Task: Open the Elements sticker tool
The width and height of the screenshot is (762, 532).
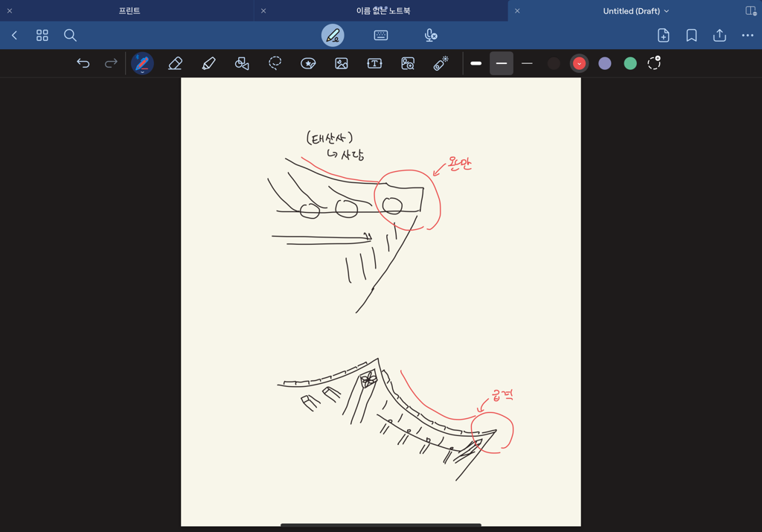Action: (308, 63)
